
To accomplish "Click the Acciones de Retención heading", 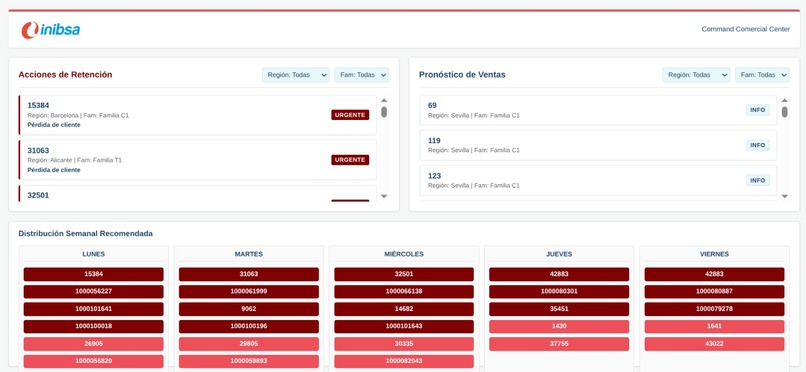I will point(65,75).
